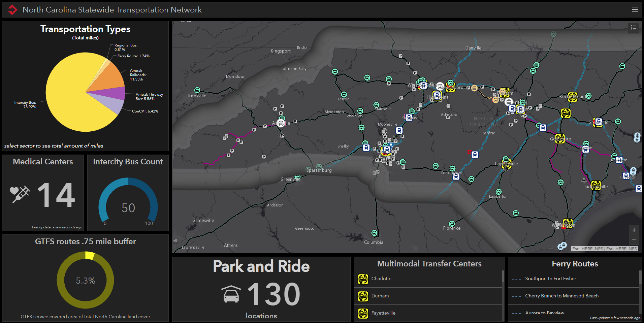The image size is (644, 323).
Task: Click the Esri, HERE, NPS attribution text
Action: click(x=605, y=249)
